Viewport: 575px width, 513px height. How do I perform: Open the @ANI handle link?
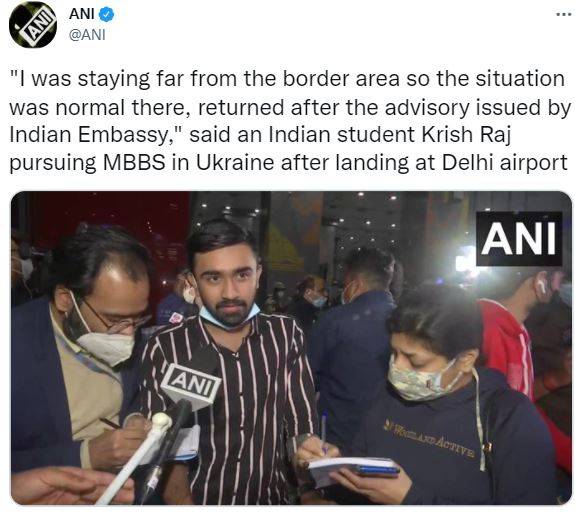87,35
